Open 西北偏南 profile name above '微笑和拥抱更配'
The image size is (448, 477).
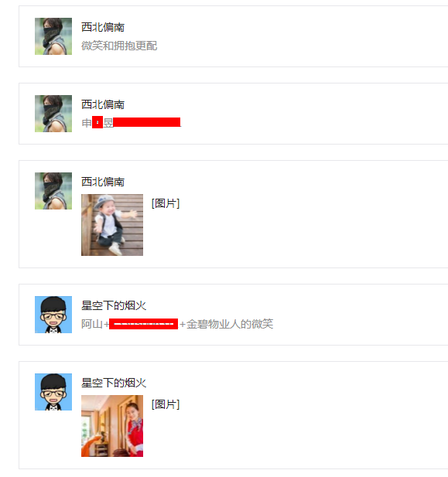point(103,27)
